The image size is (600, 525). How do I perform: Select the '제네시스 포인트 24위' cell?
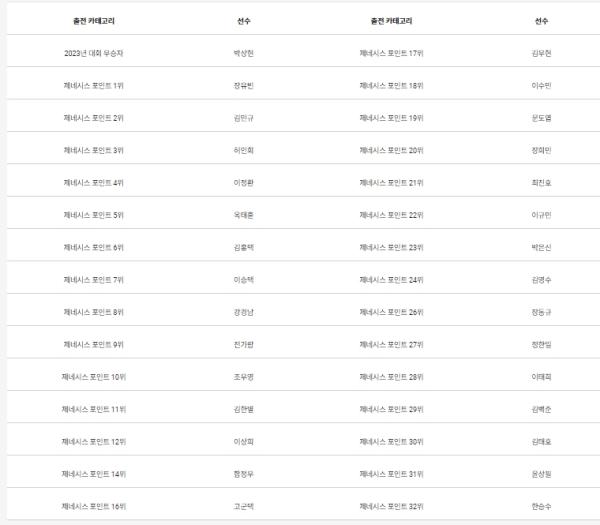[391, 279]
